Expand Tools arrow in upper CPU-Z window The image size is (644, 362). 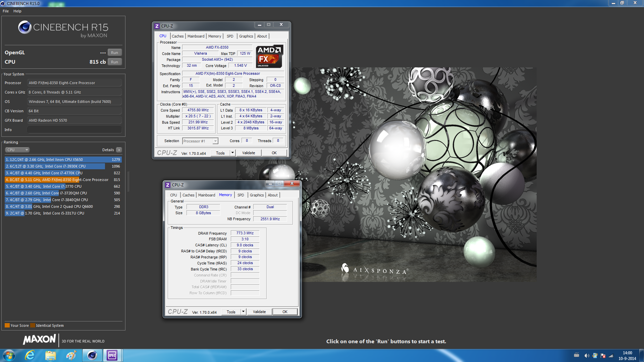pos(232,153)
